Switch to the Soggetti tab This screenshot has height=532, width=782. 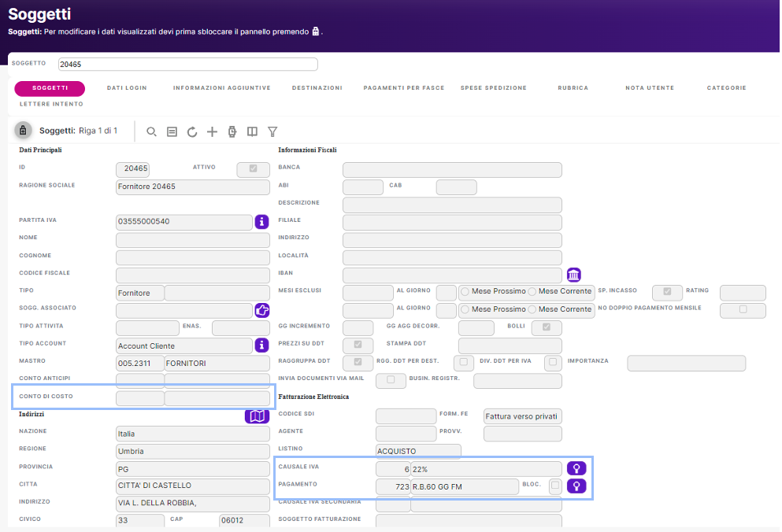click(50, 88)
